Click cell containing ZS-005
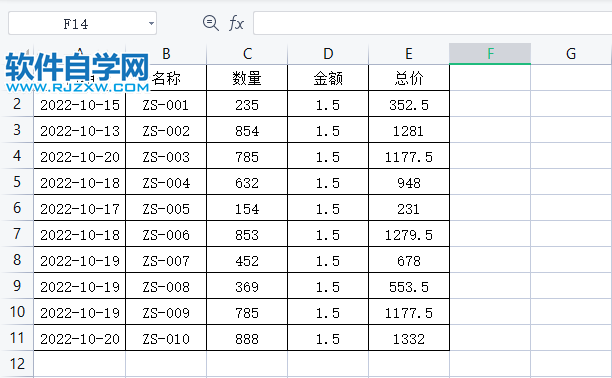612x378 pixels. click(166, 209)
